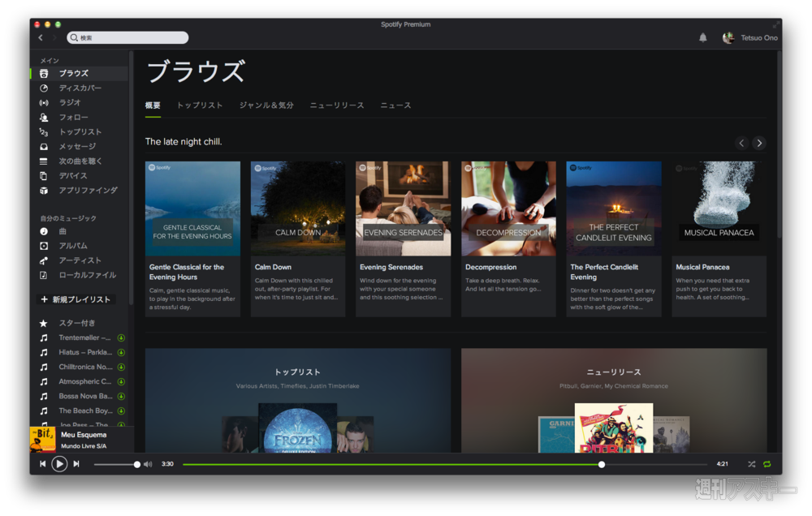The width and height of the screenshot is (812, 516).
Task: Click the Mundo Livre S/A artist name
Action: [84, 446]
